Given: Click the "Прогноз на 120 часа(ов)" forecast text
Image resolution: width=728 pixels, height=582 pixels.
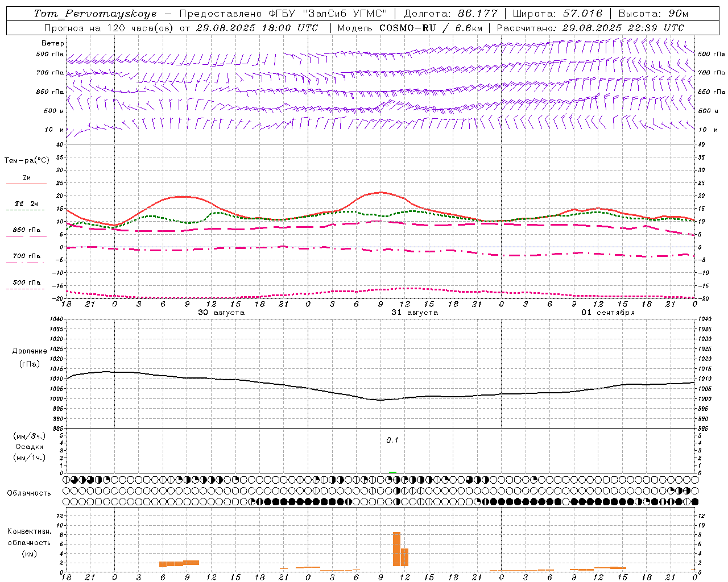Looking at the screenshot, I should click(109, 28).
